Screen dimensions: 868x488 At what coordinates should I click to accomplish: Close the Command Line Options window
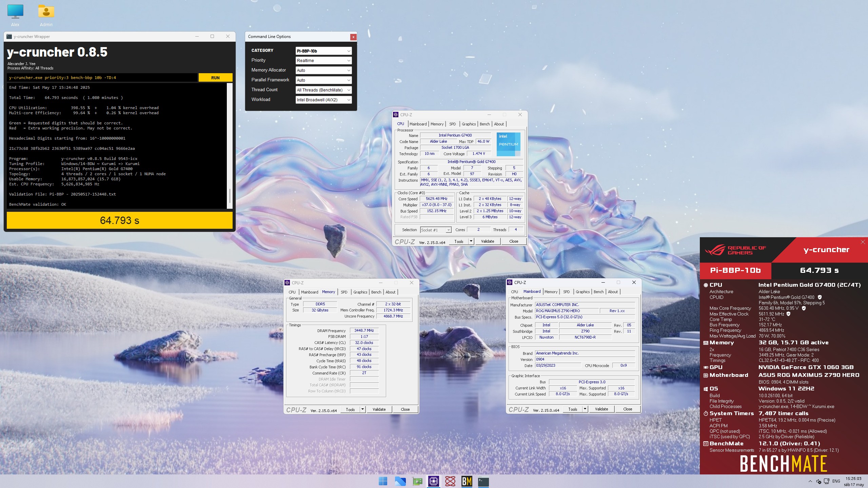pyautogui.click(x=353, y=37)
